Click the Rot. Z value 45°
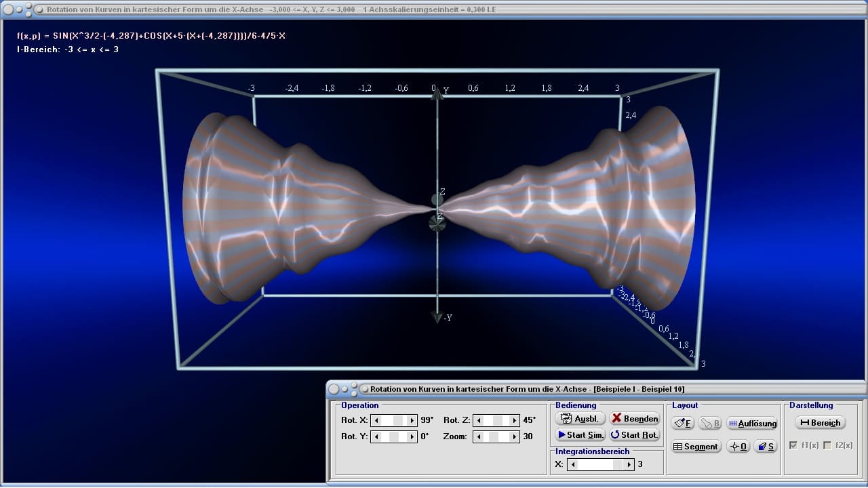 529,420
